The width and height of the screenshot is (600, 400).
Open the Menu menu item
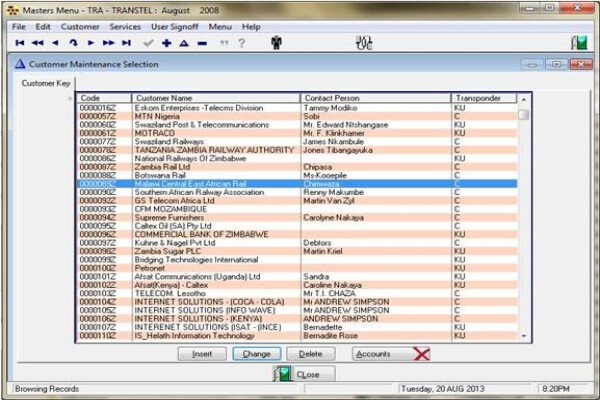[x=220, y=27]
